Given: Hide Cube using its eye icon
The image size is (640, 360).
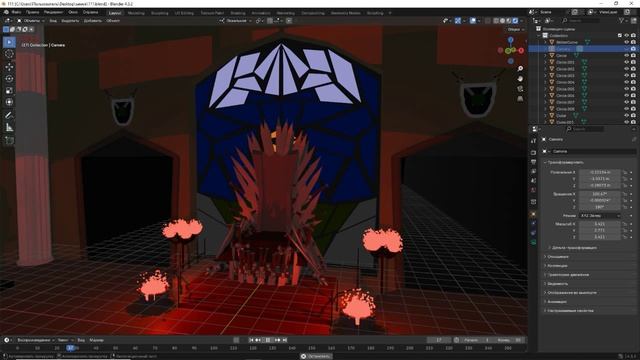Looking at the screenshot, I should point(627,116).
